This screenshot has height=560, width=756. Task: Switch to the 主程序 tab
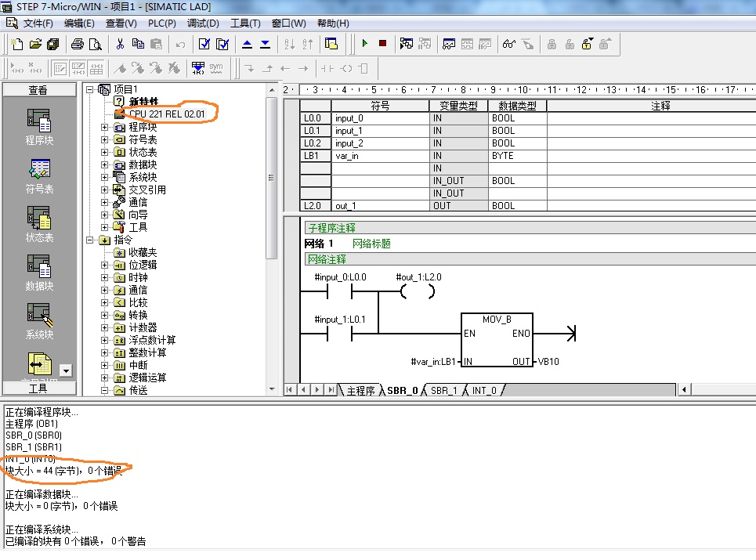coord(360,390)
